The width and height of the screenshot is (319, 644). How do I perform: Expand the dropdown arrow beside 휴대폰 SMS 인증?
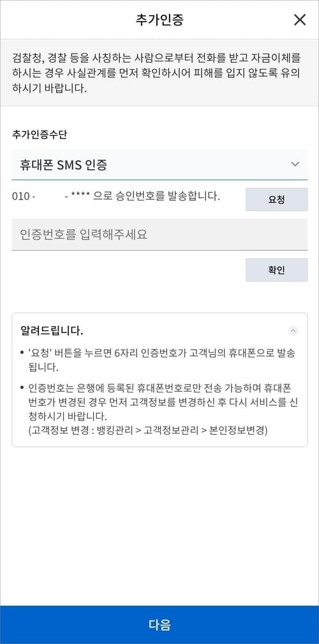pyautogui.click(x=295, y=164)
